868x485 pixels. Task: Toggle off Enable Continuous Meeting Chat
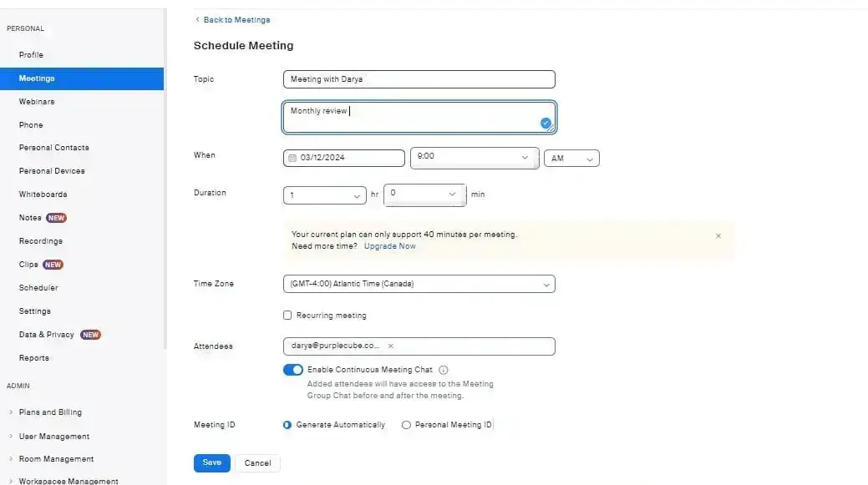click(292, 370)
